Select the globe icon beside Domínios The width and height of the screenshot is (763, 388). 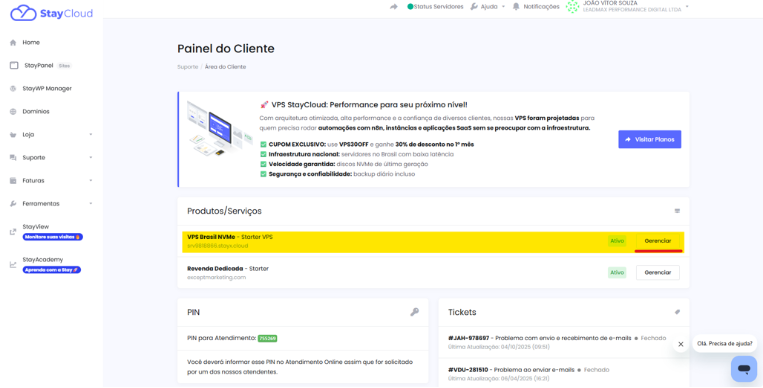click(x=13, y=111)
